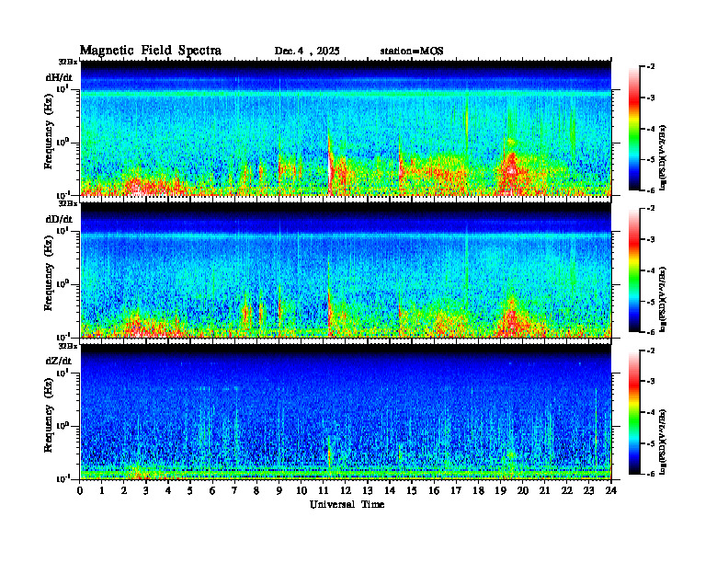Image resolution: width=728 pixels, height=563 pixels.
Task: Click the hour tick label "23" on time axis
Action: click(x=588, y=490)
